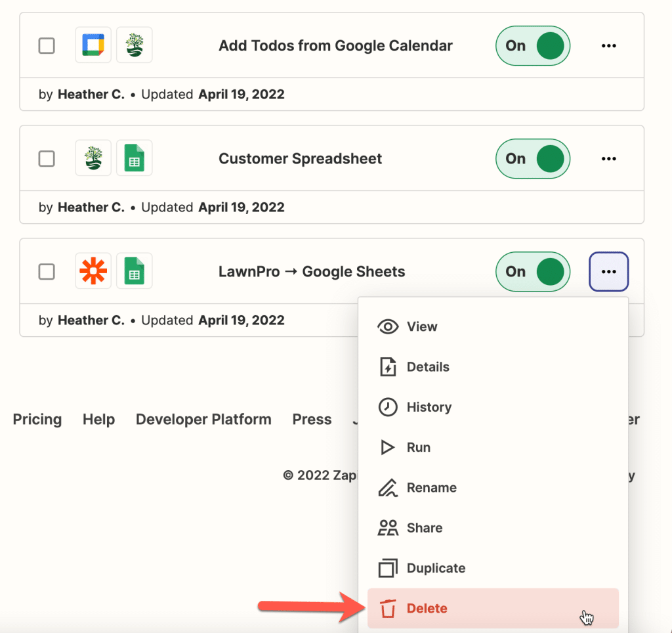
Task: Click the Google Calendar app icon
Action: point(93,45)
